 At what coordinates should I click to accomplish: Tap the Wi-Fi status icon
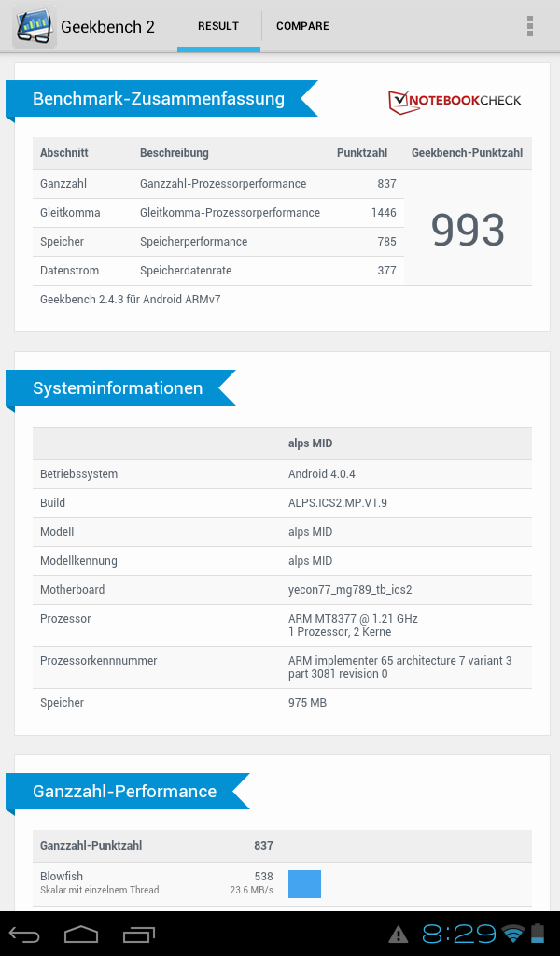512,934
